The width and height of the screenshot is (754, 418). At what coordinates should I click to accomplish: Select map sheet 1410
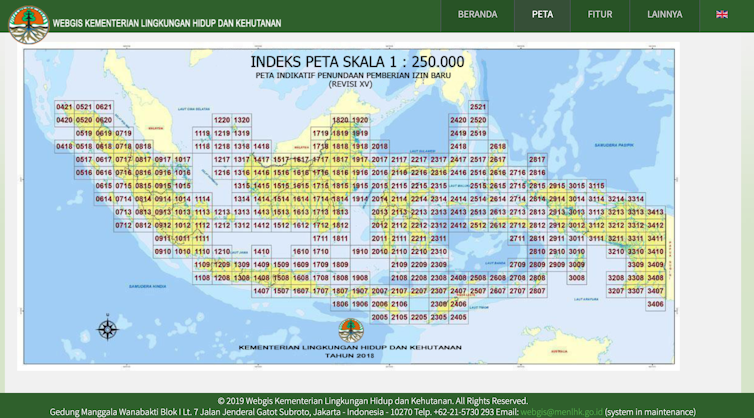tap(261, 252)
